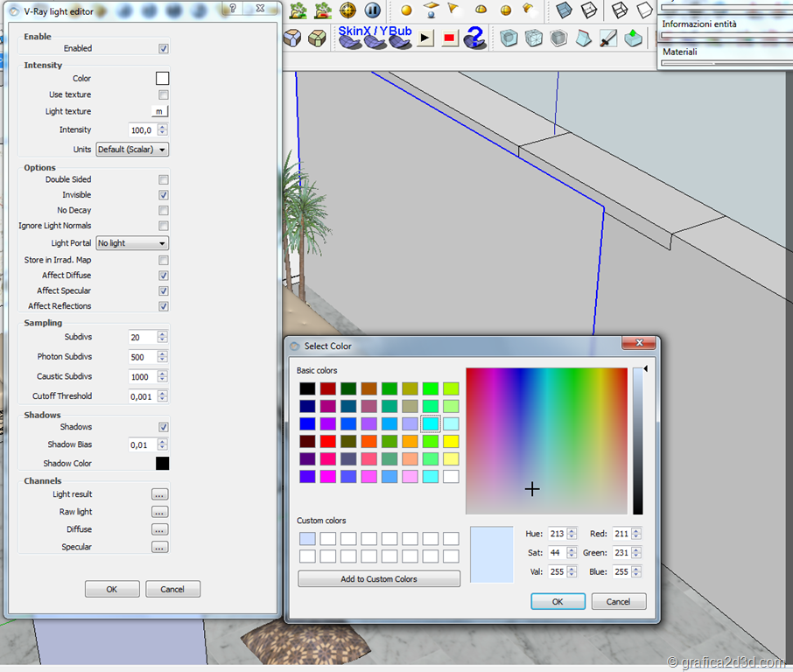Viewport: 793px width, 672px height.
Task: Click the black Shadow Color swatch
Action: 162,464
